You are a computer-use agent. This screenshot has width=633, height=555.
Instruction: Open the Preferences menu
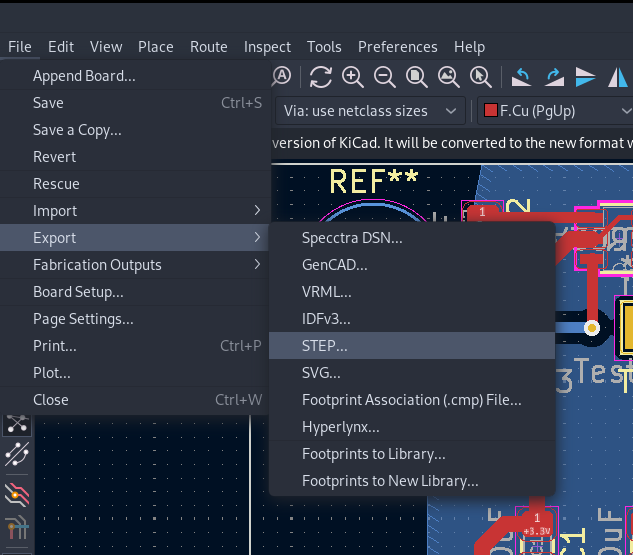tap(397, 47)
